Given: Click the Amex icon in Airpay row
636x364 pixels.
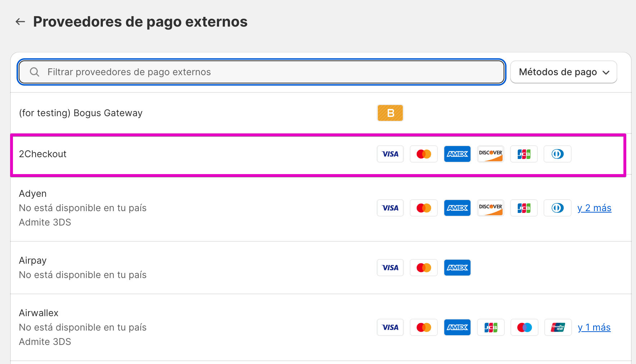Looking at the screenshot, I should 457,268.
